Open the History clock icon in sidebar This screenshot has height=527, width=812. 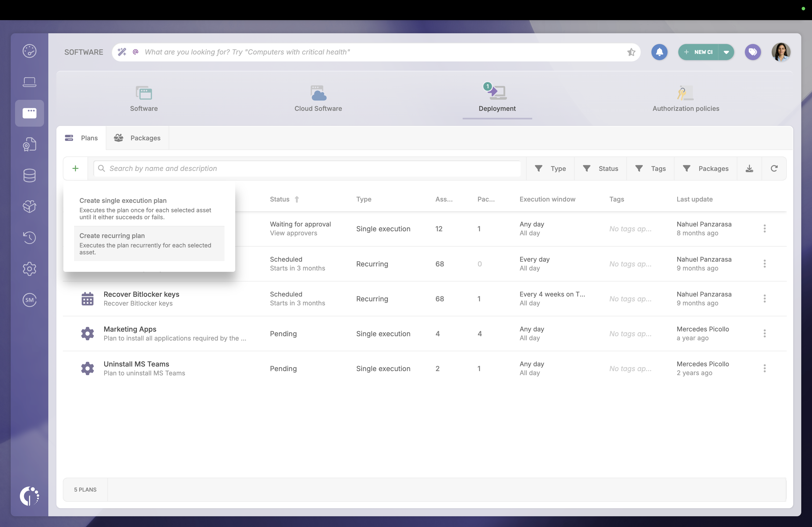pyautogui.click(x=30, y=237)
